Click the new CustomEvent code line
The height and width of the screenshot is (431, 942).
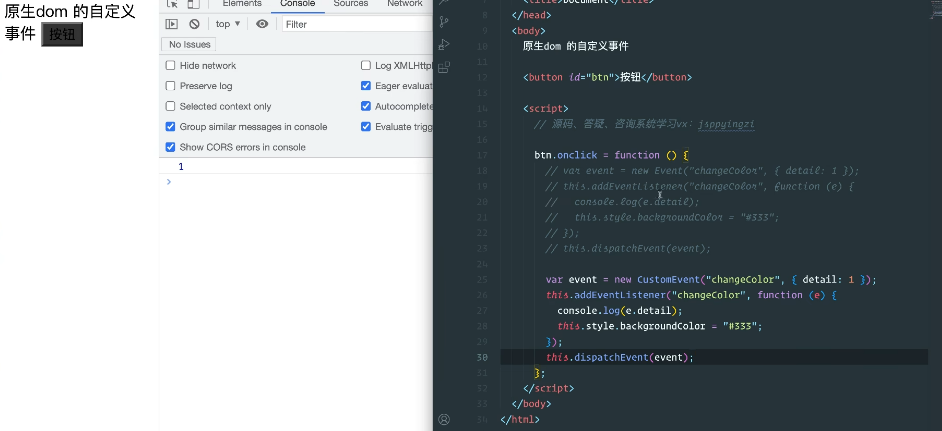click(x=711, y=280)
